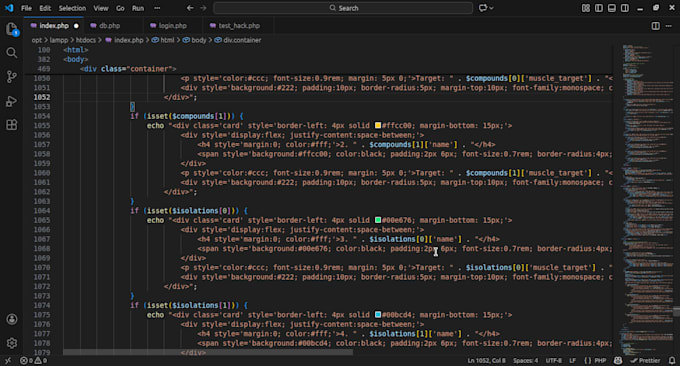Open color picker for #ffcc00 swatch
Viewport: 680px width, 366px height.
click(x=378, y=125)
